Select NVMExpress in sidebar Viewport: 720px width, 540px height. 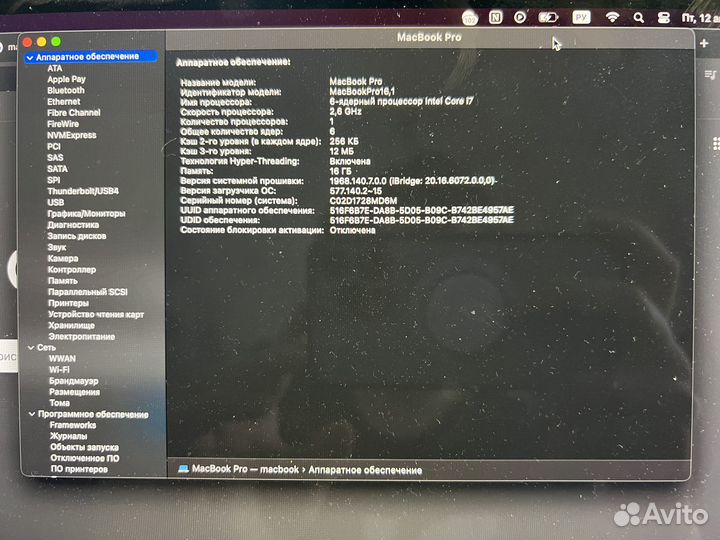(72, 135)
